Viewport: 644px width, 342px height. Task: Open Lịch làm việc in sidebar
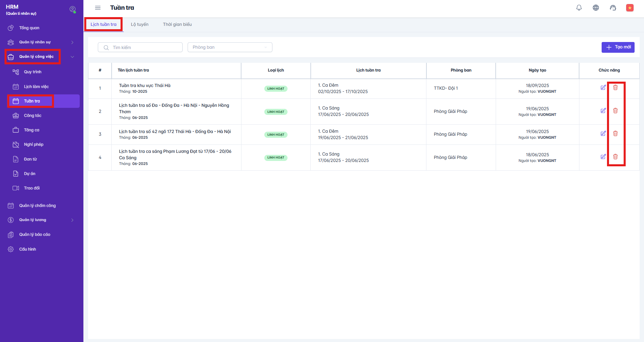point(36,87)
